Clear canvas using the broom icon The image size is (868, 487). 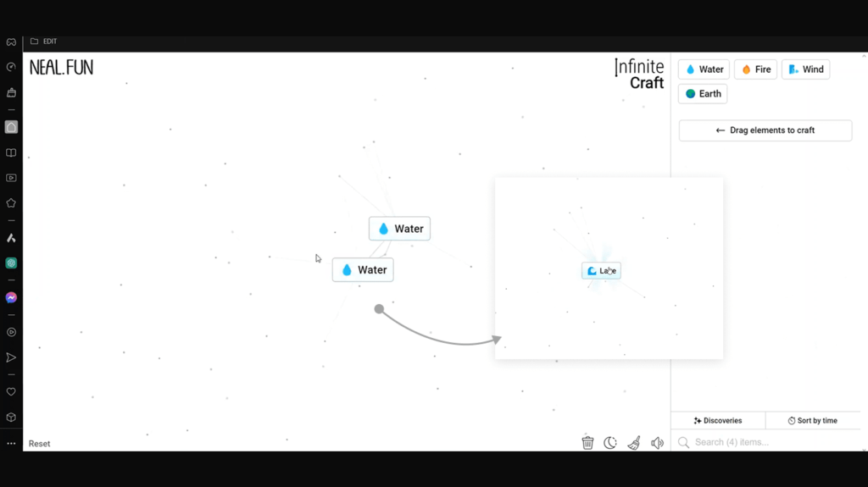pyautogui.click(x=633, y=442)
